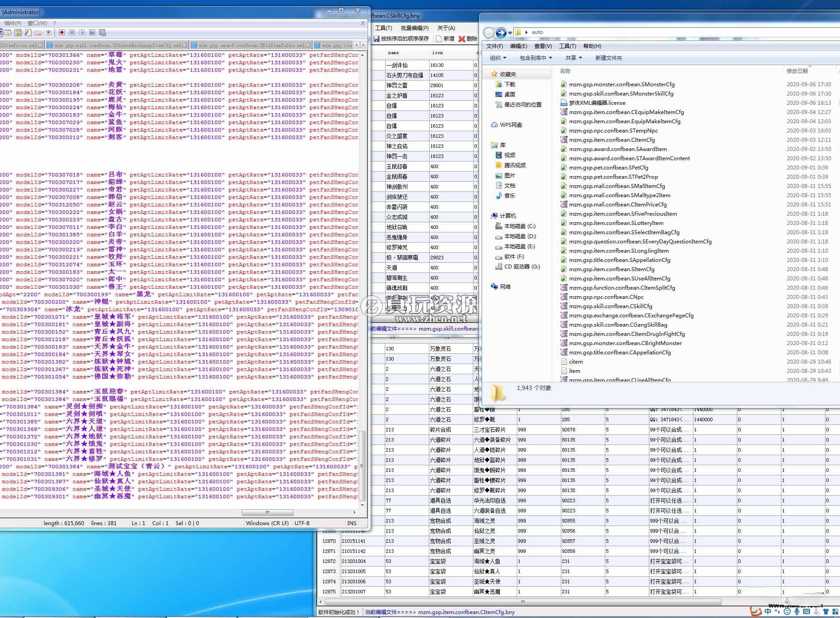
Task: Close the ZItemPrice.xml tab with its X
Action: [x=41, y=45]
